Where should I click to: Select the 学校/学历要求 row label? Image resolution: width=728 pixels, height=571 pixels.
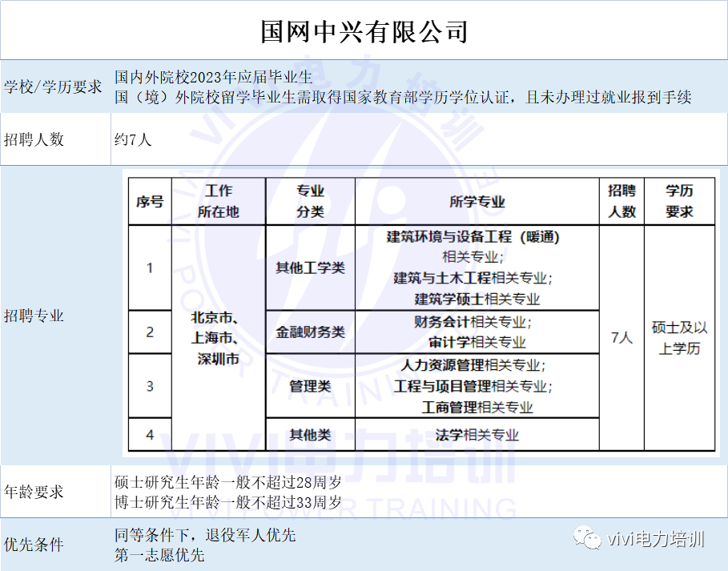[x=53, y=86]
